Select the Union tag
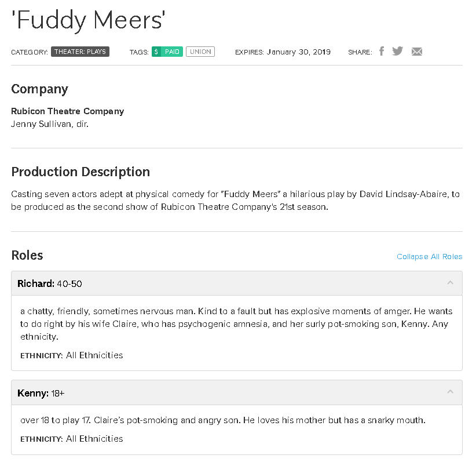 (200, 52)
